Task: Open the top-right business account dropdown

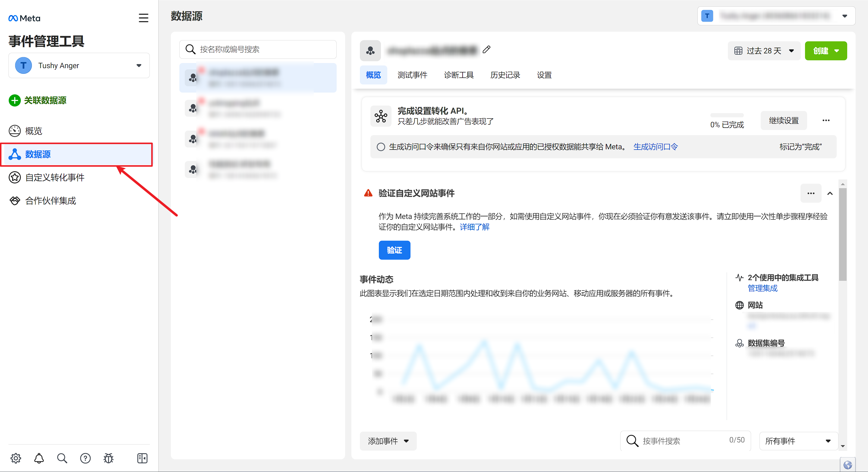Action: point(776,16)
